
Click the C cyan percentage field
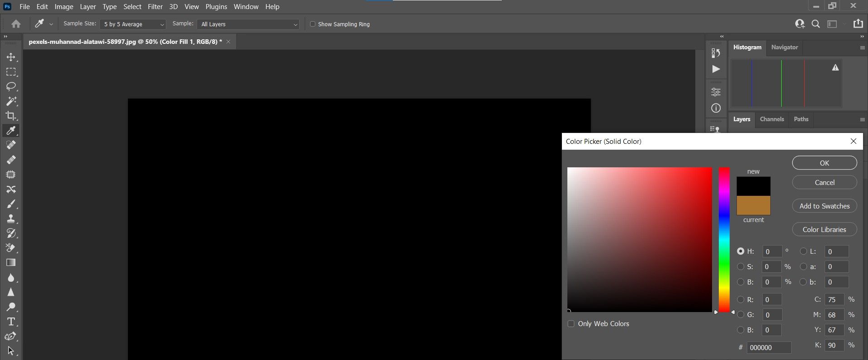pos(834,299)
